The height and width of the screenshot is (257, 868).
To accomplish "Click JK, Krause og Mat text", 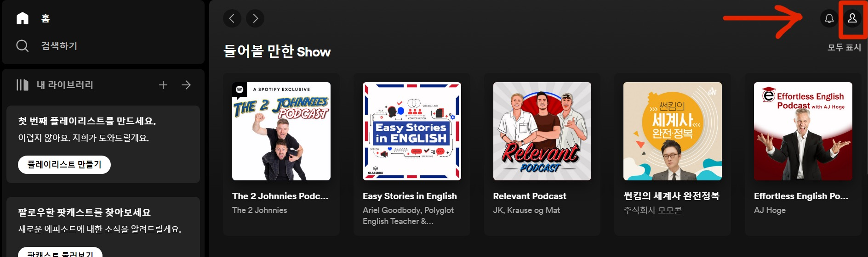I will pyautogui.click(x=526, y=210).
